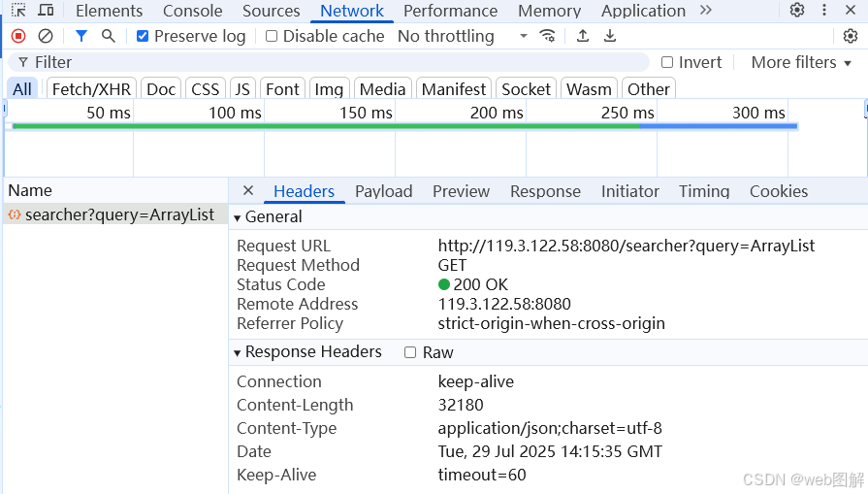Click the blue download segment in the timeline overview
868x494 pixels.
pos(719,126)
